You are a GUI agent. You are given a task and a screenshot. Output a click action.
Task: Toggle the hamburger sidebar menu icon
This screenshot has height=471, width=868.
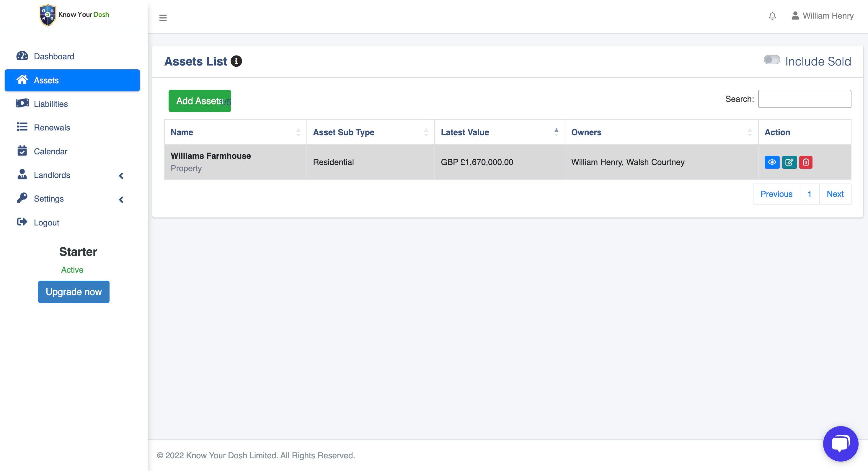point(163,17)
